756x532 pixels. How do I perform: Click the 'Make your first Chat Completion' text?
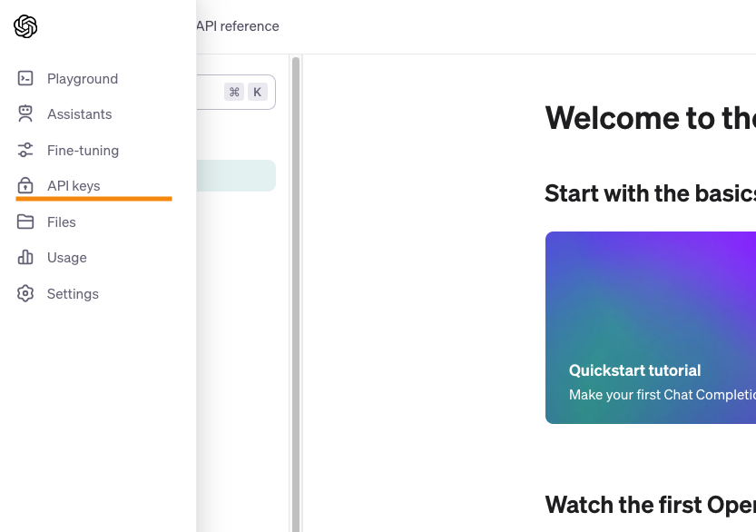pyautogui.click(x=662, y=395)
